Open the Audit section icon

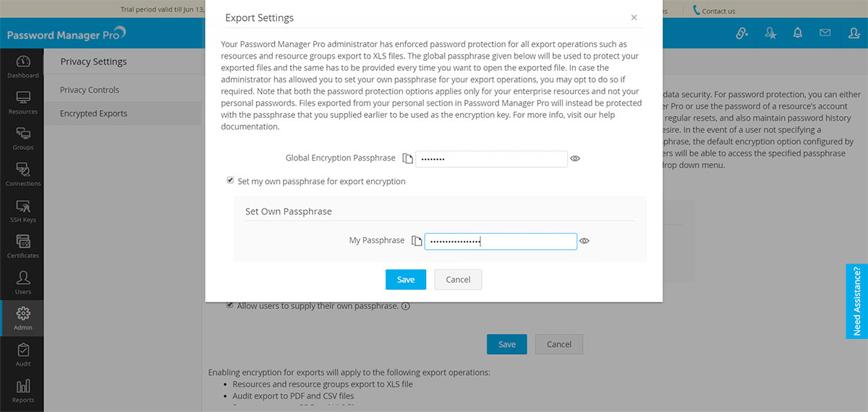23,354
